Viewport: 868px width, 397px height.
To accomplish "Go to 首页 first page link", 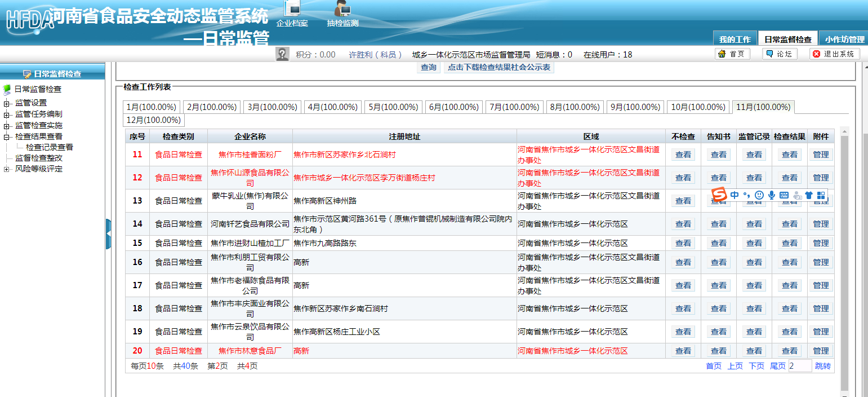I will [x=714, y=366].
